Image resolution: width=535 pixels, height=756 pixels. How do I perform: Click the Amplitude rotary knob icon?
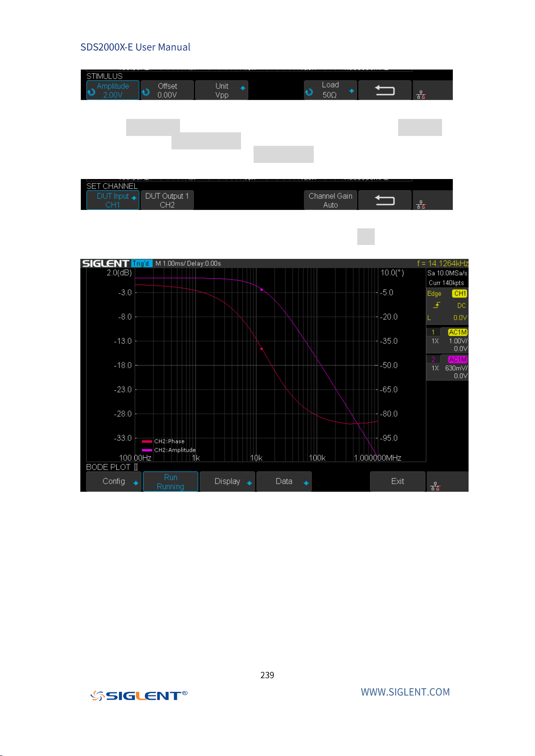coord(92,92)
